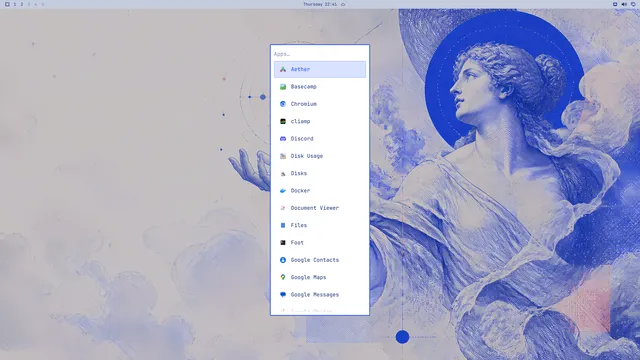Focus the Apps… search field

pyautogui.click(x=320, y=54)
